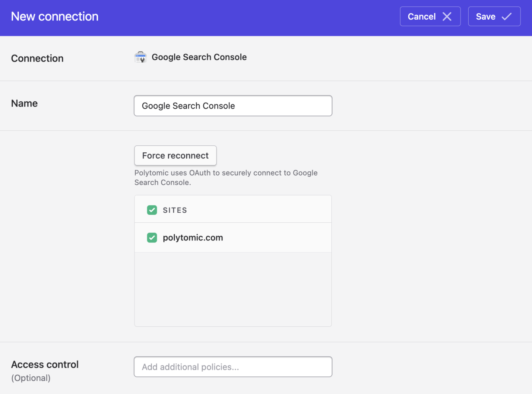
Task: Click the Name field label
Action: 24,104
